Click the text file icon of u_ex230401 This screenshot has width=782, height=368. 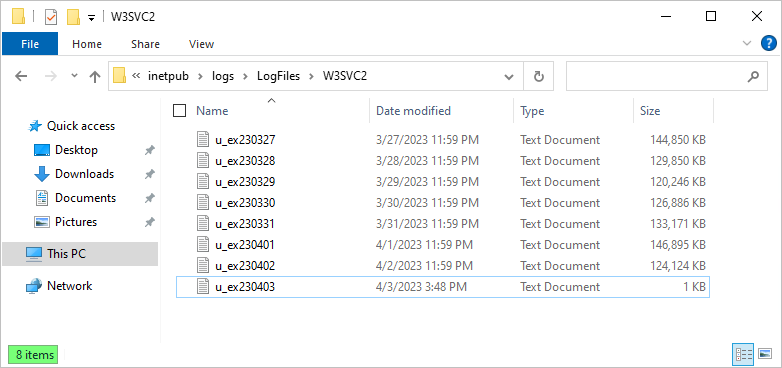click(x=202, y=244)
